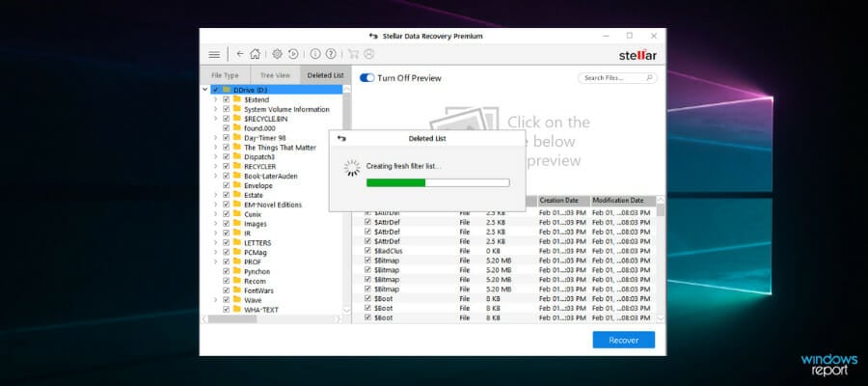Click the stellar logo

point(637,55)
